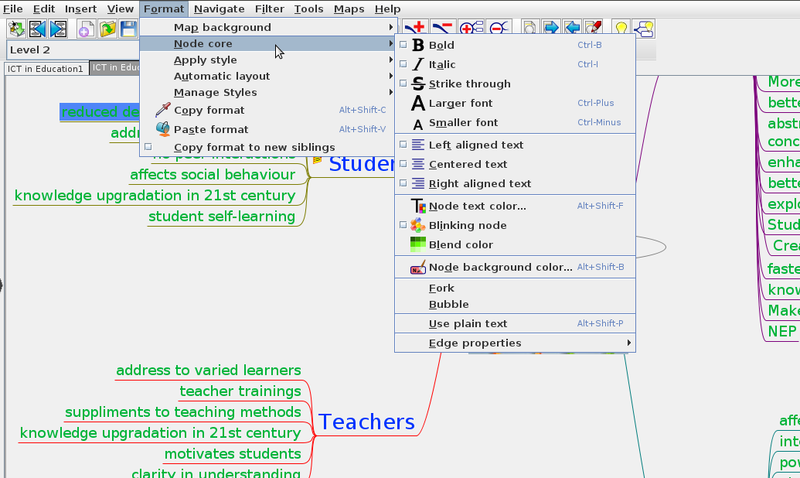Click the open folder toolbar icon
The width and height of the screenshot is (800, 478).
point(107,29)
